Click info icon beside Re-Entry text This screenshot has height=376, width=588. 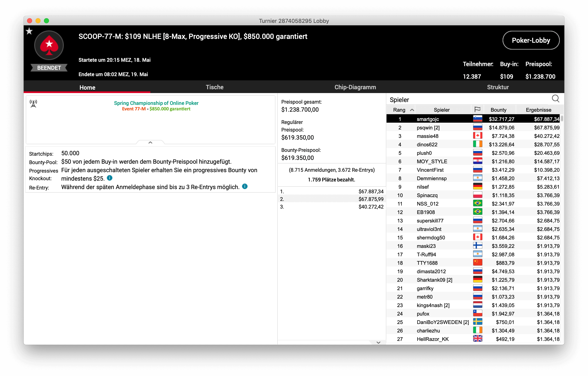(245, 187)
